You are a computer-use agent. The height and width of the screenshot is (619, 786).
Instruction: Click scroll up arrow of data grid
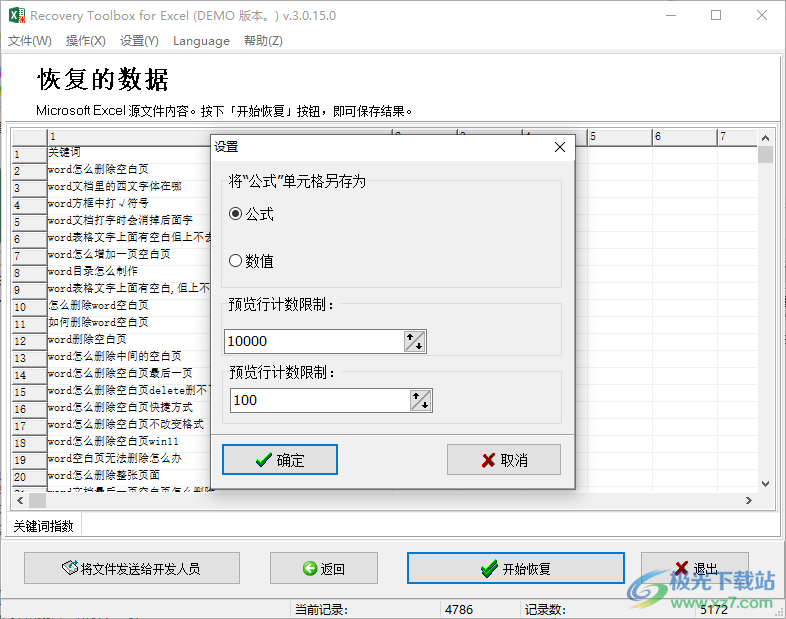pyautogui.click(x=765, y=138)
